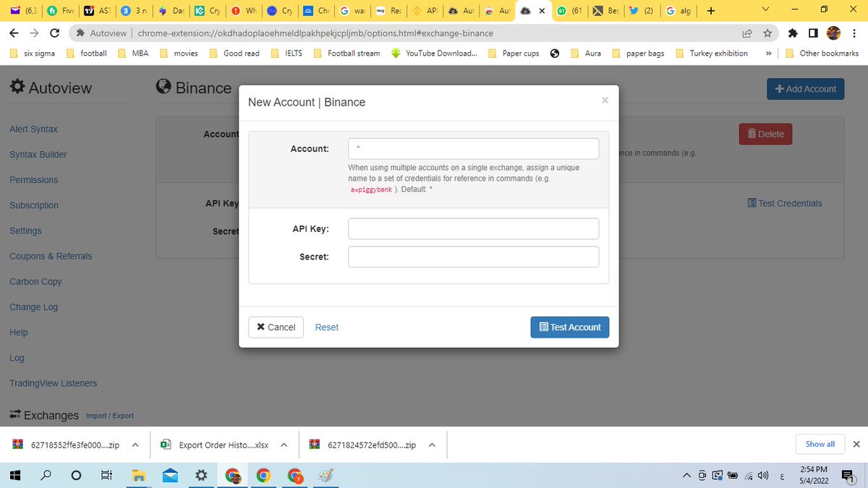Click the red Delete button
The height and width of the screenshot is (488, 868).
pos(765,134)
